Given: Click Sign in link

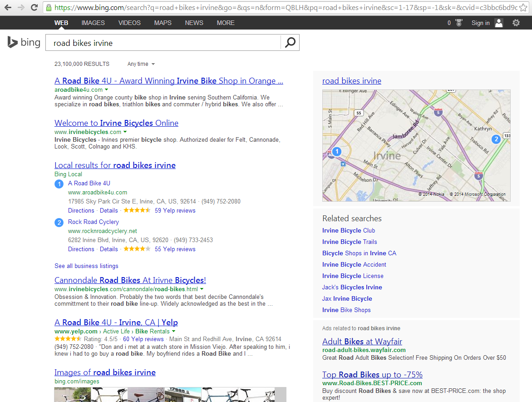Looking at the screenshot, I should (480, 23).
